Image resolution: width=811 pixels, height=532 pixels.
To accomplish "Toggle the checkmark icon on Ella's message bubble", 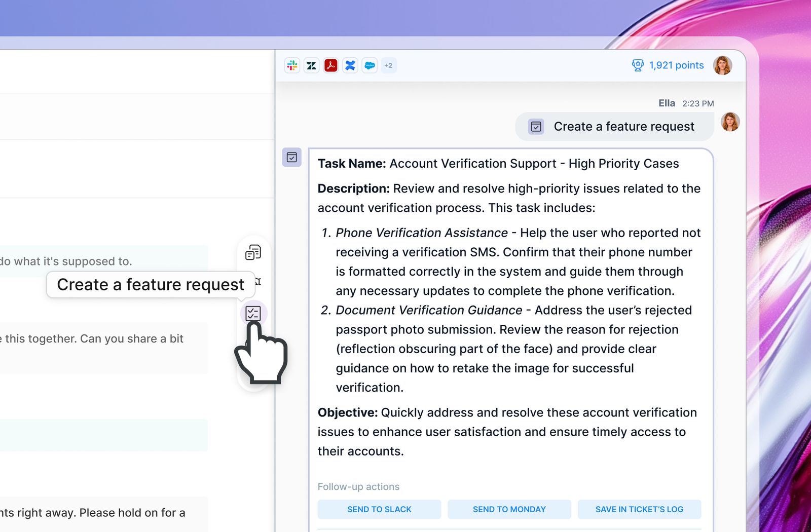I will pyautogui.click(x=535, y=126).
